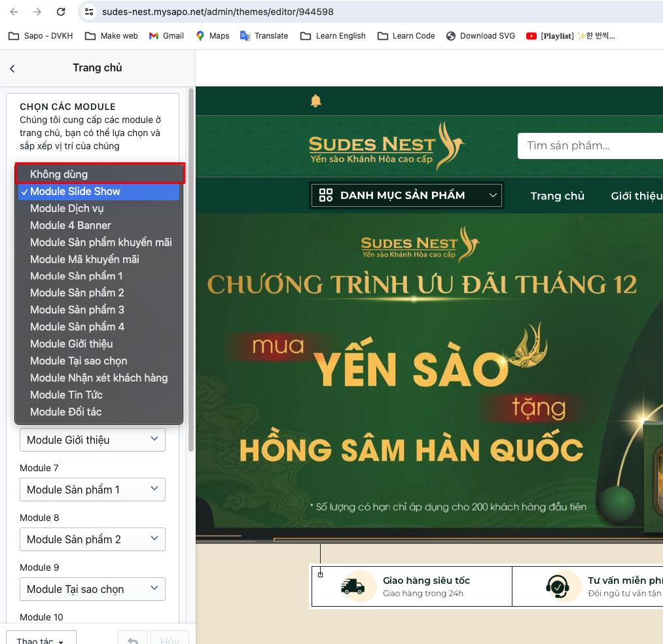Open Maps bookmark
Screen dimensions: 663x644
point(212,36)
